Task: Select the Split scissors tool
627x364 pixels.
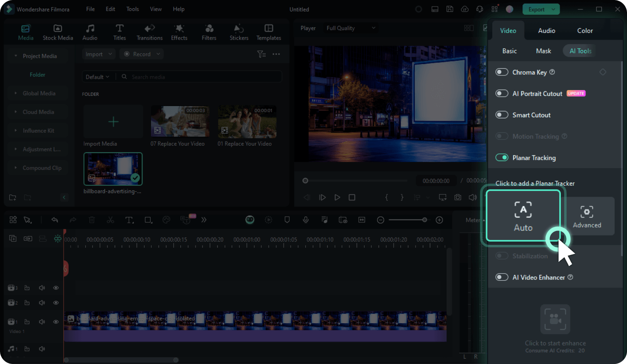Action: point(110,220)
